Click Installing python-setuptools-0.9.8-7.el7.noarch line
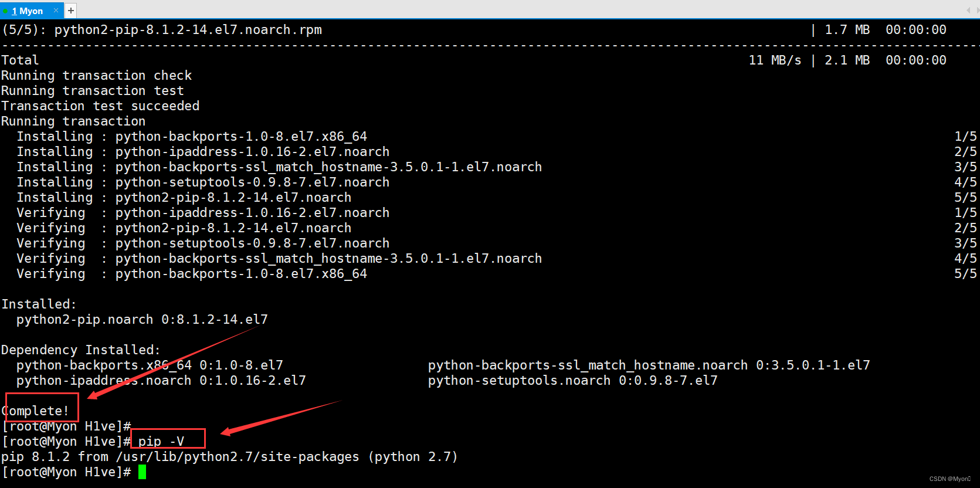The width and height of the screenshot is (980, 488). tap(203, 182)
